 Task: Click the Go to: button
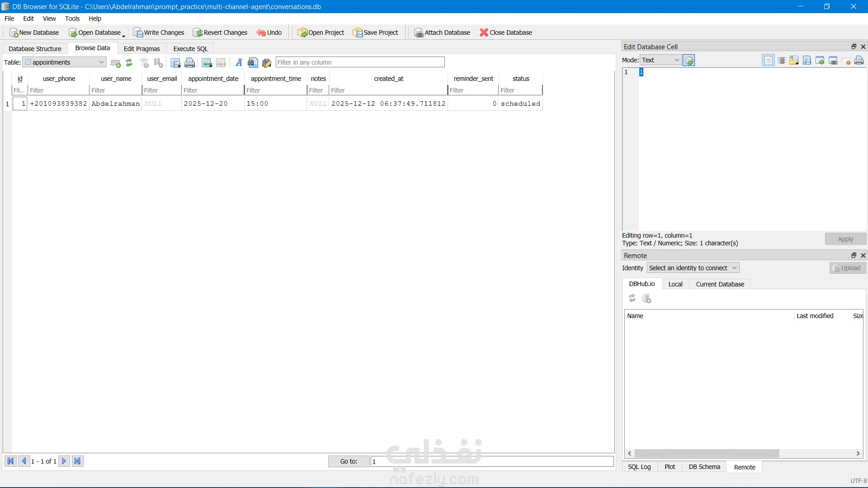point(349,461)
